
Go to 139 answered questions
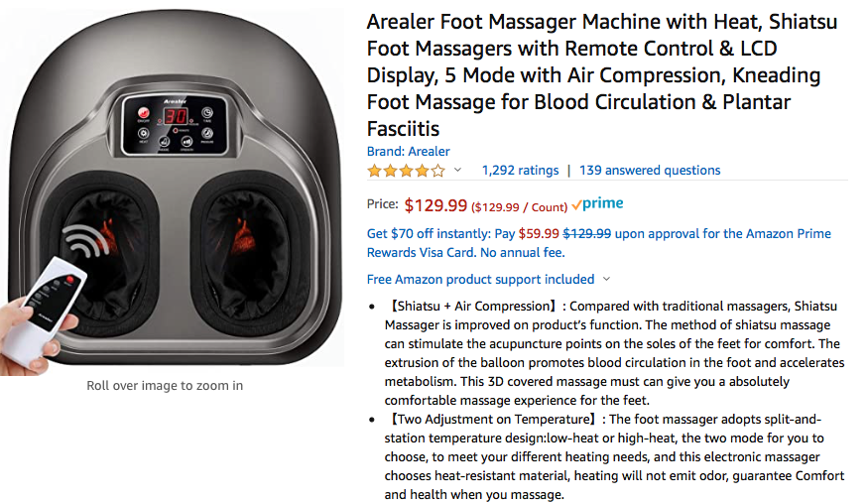tap(650, 171)
